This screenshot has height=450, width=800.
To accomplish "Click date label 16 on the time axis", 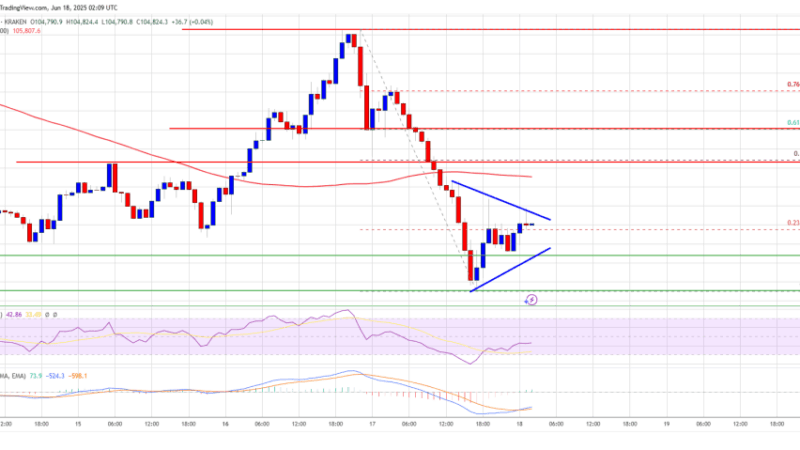I will click(225, 424).
